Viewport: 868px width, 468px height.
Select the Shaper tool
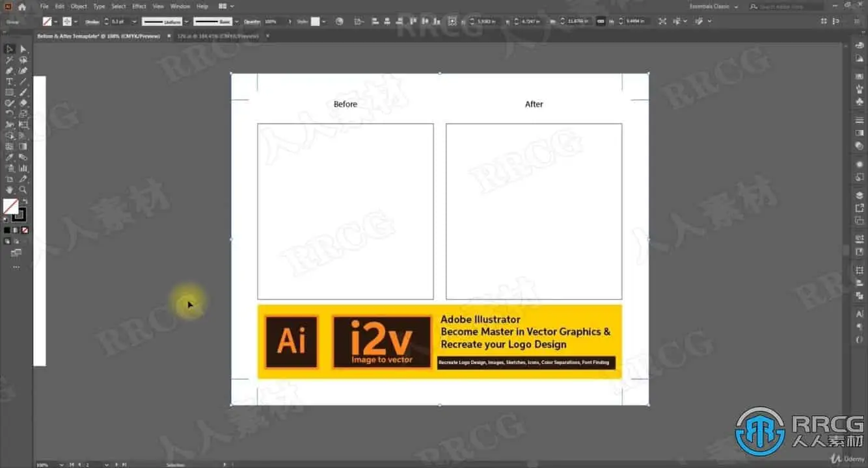click(x=10, y=103)
